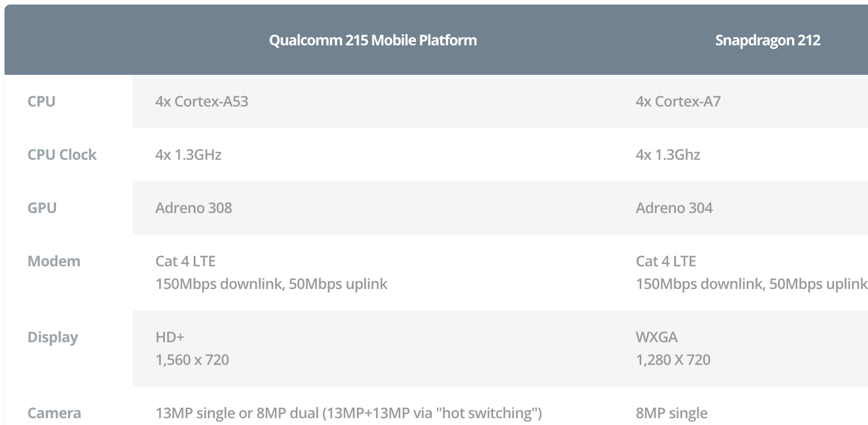Click the Adreno 308 cell
Screen dimensions: 868x425
coord(194,208)
